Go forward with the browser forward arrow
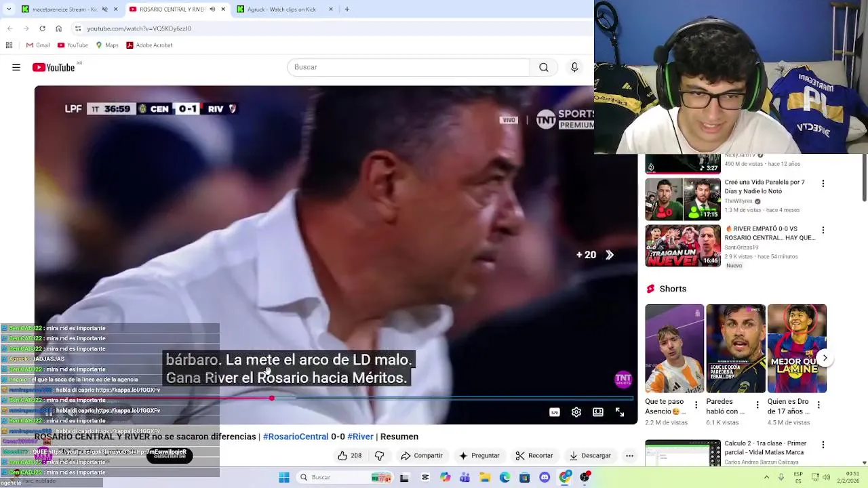 pyautogui.click(x=26, y=28)
